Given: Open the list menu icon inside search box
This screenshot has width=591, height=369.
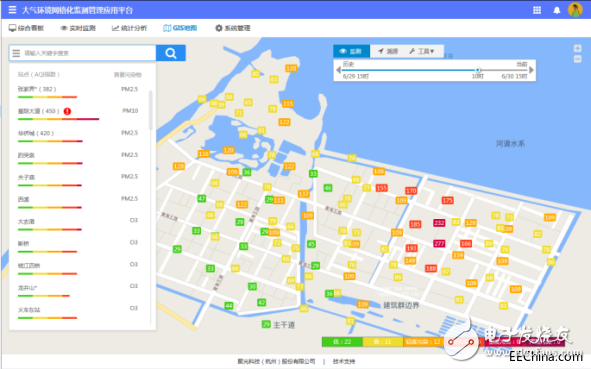Looking at the screenshot, I should point(16,53).
